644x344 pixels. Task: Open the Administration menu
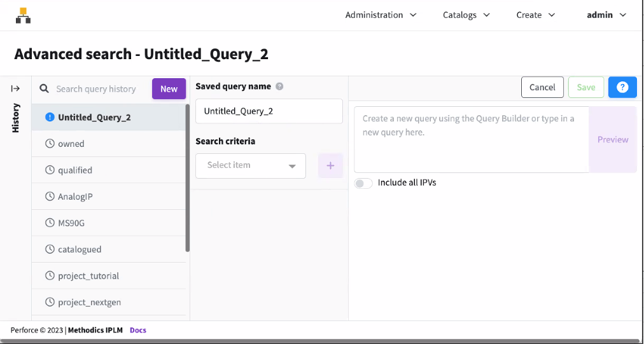tap(381, 15)
